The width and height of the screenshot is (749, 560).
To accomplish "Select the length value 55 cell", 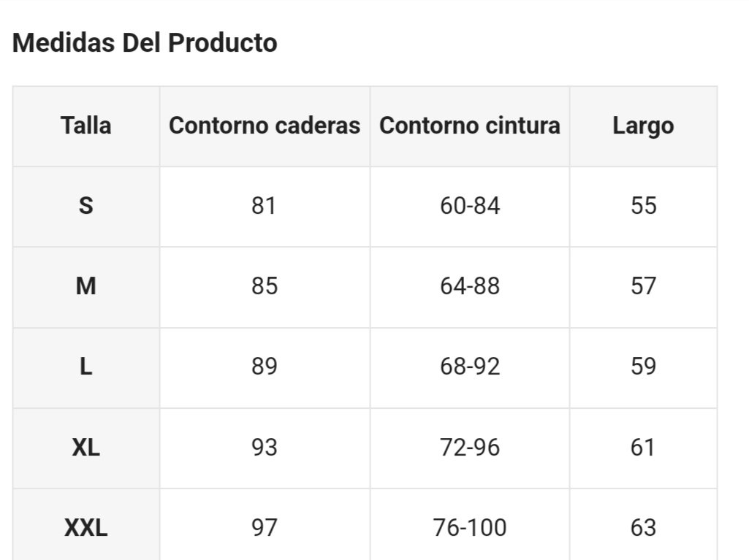I will click(x=644, y=206).
